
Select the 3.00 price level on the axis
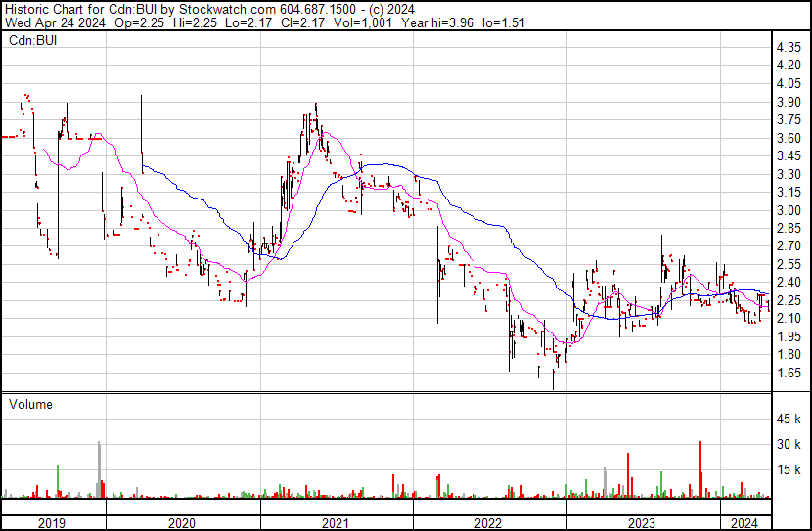click(789, 210)
